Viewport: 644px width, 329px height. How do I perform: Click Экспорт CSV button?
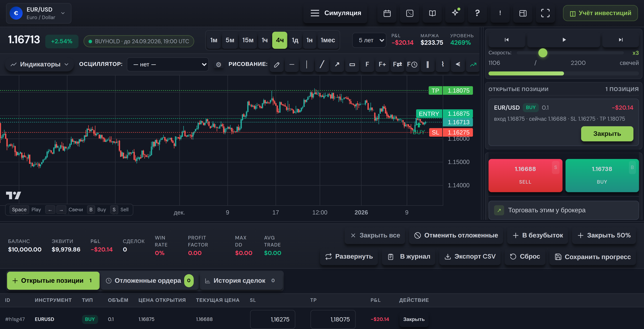[x=470, y=257]
